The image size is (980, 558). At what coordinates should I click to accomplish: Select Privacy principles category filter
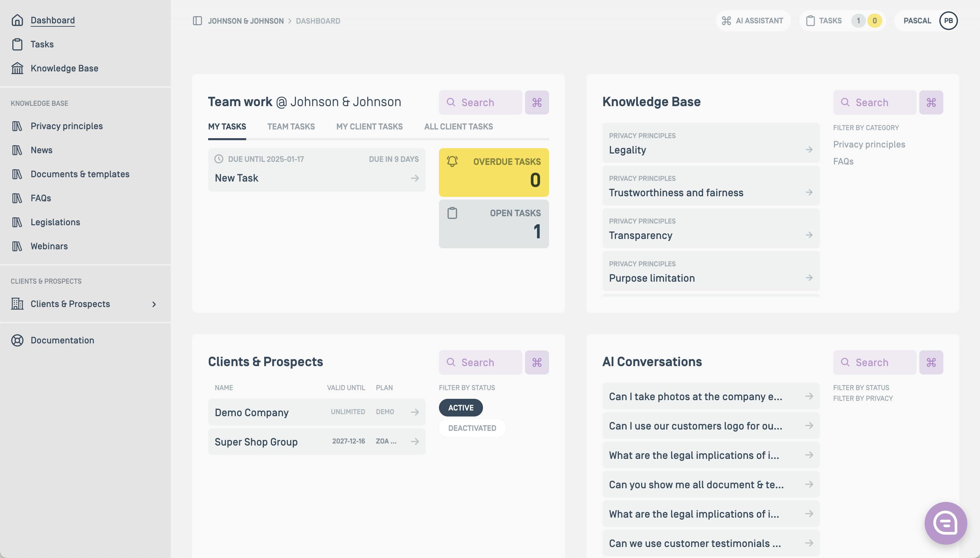point(869,145)
